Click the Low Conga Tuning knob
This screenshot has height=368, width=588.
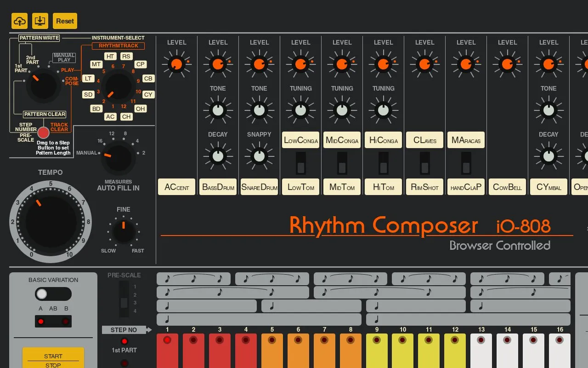coord(300,110)
